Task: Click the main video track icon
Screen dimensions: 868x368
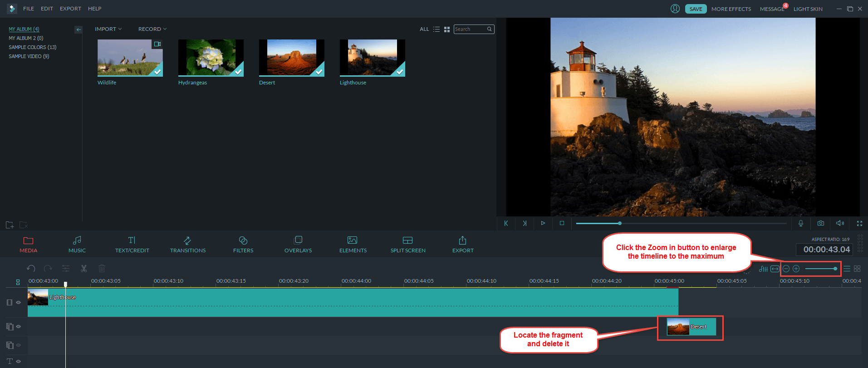Action: coord(10,302)
